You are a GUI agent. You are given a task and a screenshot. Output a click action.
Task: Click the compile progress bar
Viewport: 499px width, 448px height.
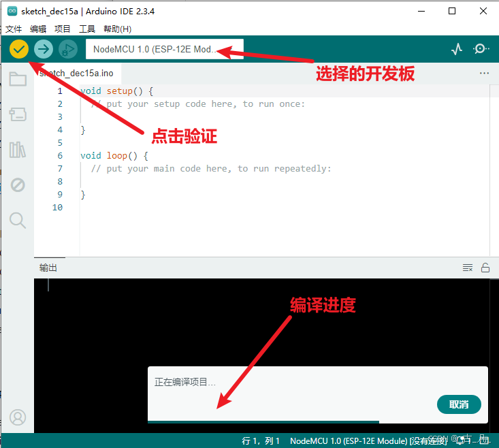point(318,422)
